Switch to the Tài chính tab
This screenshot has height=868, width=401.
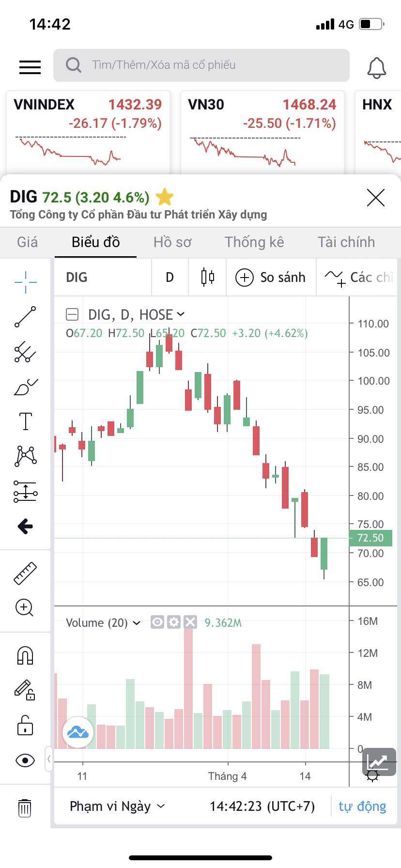click(346, 242)
